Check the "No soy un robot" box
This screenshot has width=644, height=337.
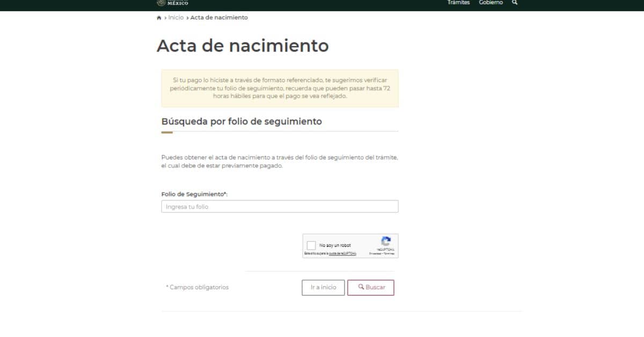point(311,245)
